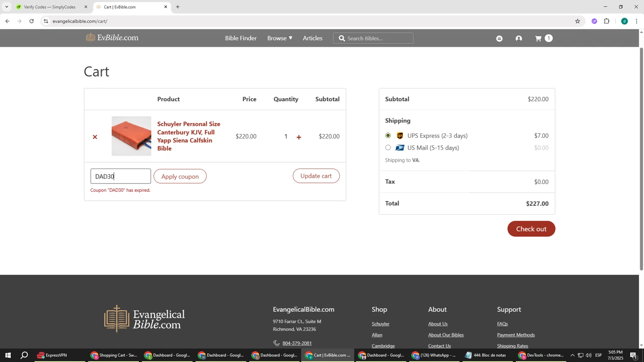Screen dimensions: 644x362
Task: Select UPS Express shipping option
Action: coord(388,136)
